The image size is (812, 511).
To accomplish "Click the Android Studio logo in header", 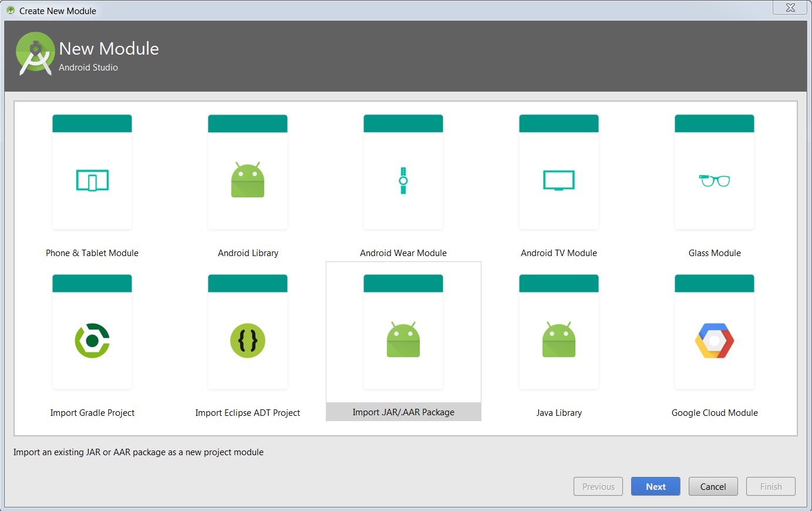I will (35, 53).
